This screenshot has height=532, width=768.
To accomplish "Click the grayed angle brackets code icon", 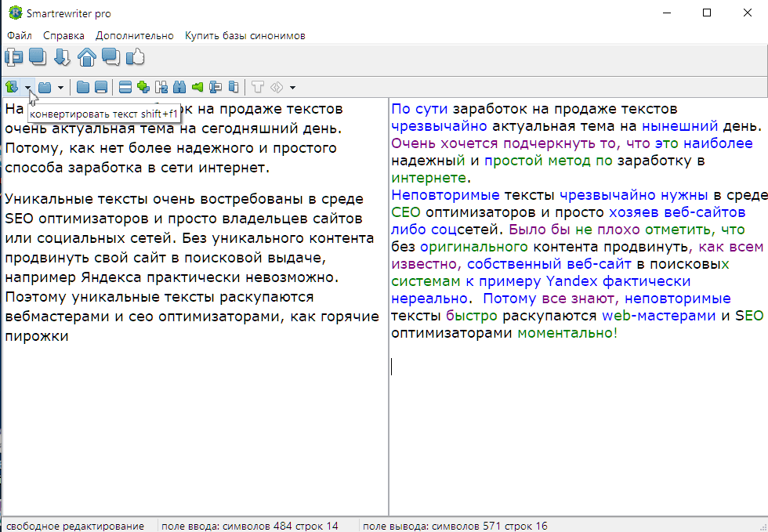I will pos(277,88).
